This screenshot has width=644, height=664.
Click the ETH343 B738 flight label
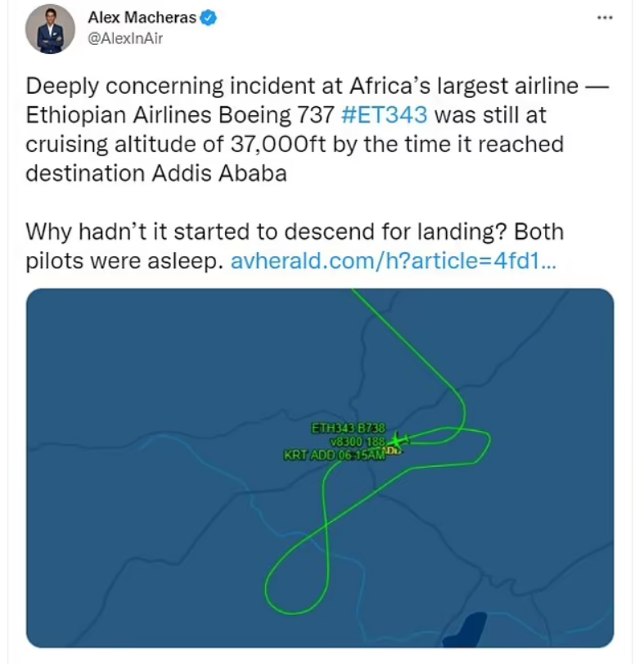(348, 428)
